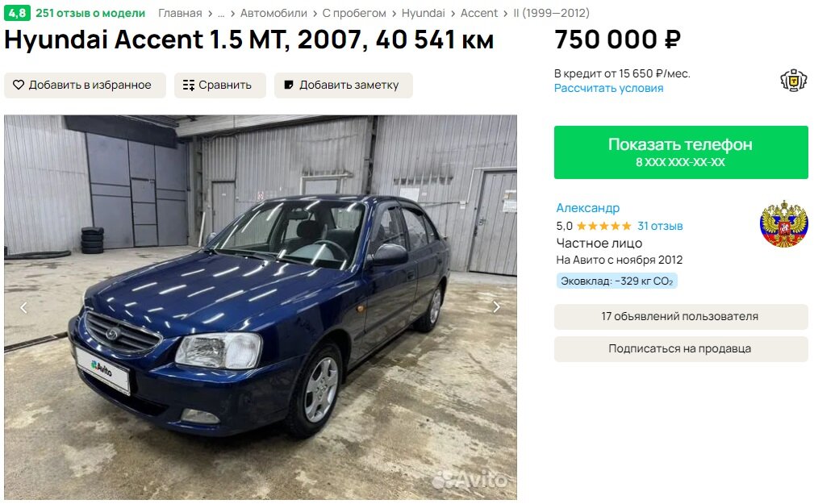Open 251 отзыв о модели link

(90, 13)
